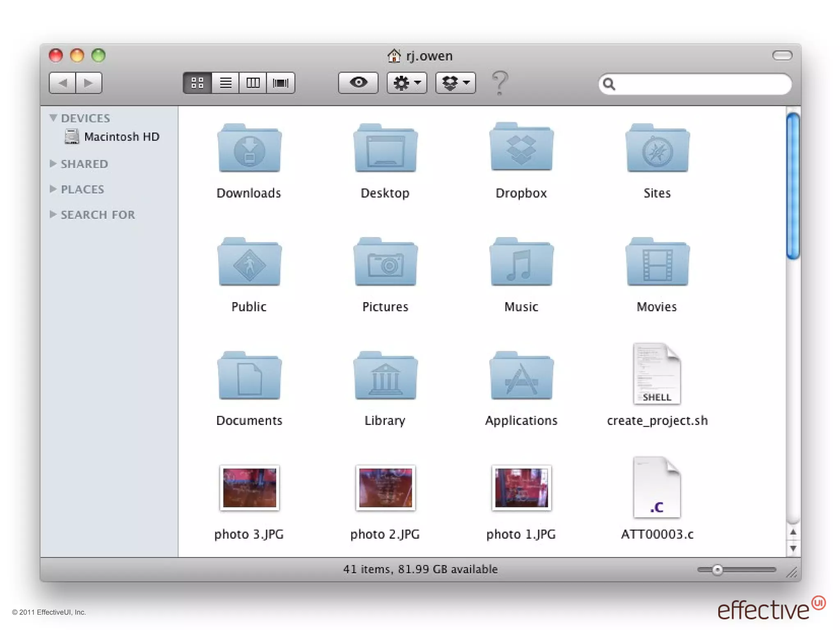The image size is (840, 630).
Task: Click the Quick Look eye button
Action: 358,83
